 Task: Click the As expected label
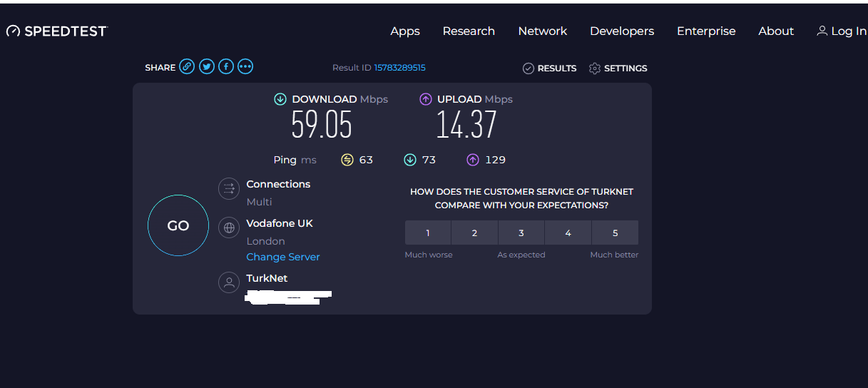pos(521,255)
